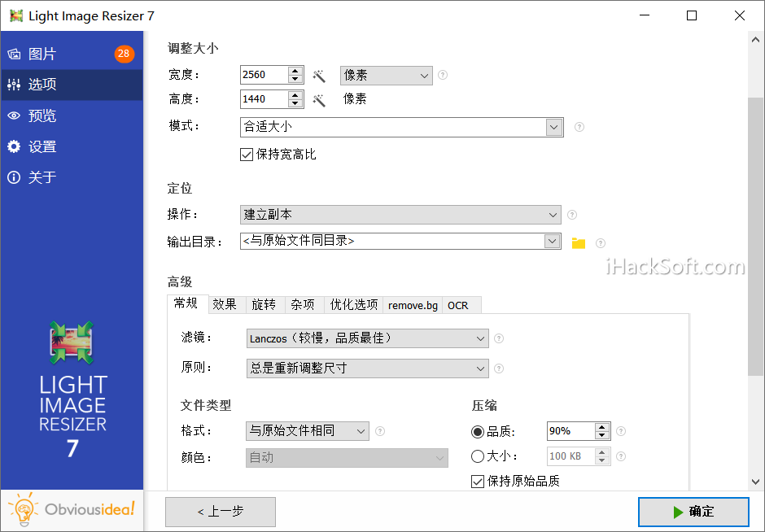Click the help icon beside 大小 field
The image size is (765, 532).
click(x=621, y=456)
